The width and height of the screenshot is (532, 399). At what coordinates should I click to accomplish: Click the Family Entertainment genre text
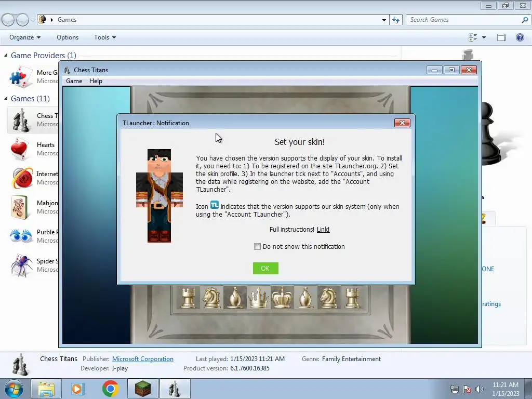351,359
